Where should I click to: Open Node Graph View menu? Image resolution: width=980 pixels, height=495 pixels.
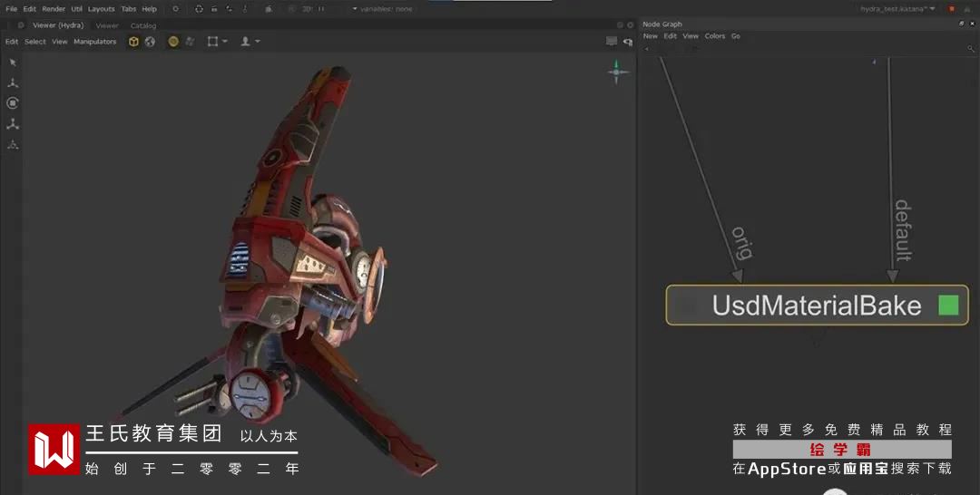[691, 36]
